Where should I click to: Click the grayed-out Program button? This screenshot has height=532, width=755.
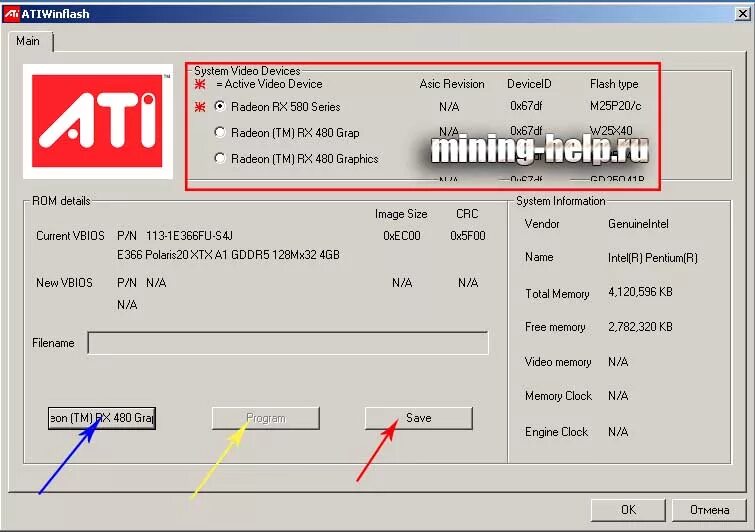click(266, 418)
